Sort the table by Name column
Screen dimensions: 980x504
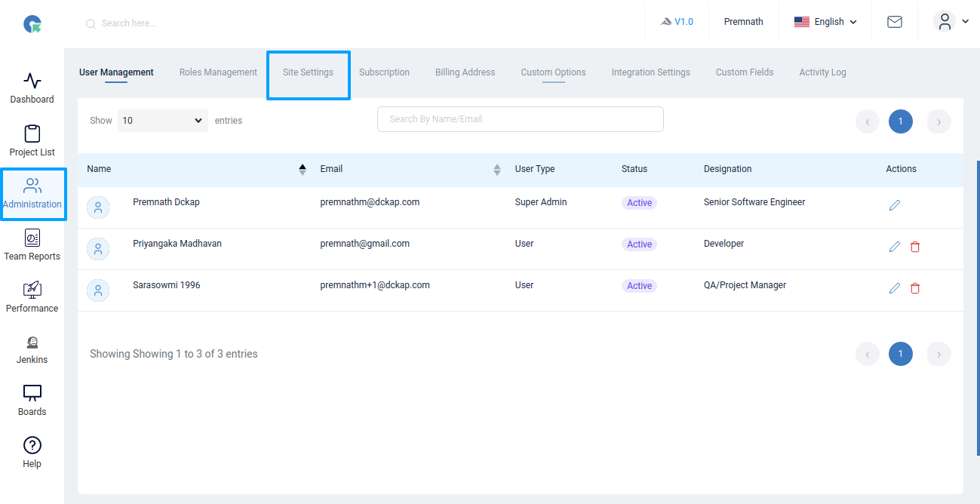click(302, 169)
